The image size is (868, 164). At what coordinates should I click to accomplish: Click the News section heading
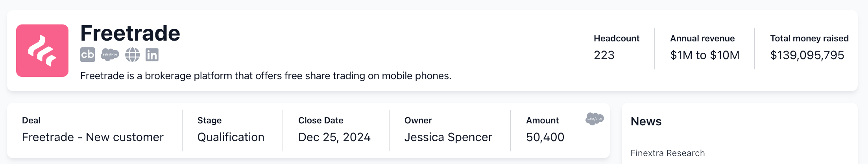pos(646,121)
